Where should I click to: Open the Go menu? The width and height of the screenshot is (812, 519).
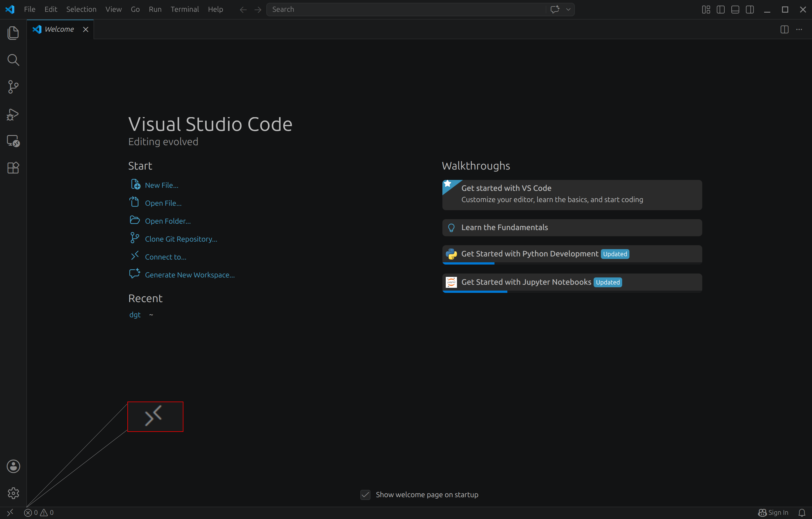[135, 10]
